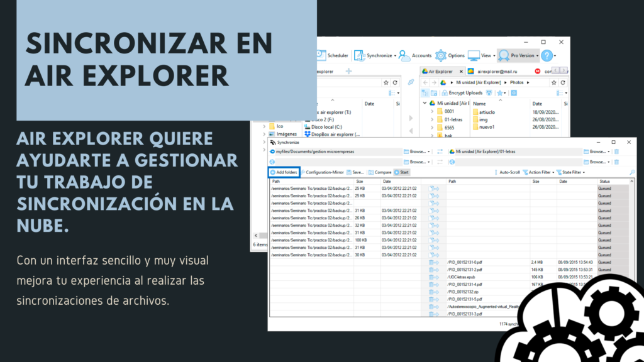Image resolution: width=644 pixels, height=362 pixels.
Task: Toggle the folder tree view icon
Action: (425, 93)
